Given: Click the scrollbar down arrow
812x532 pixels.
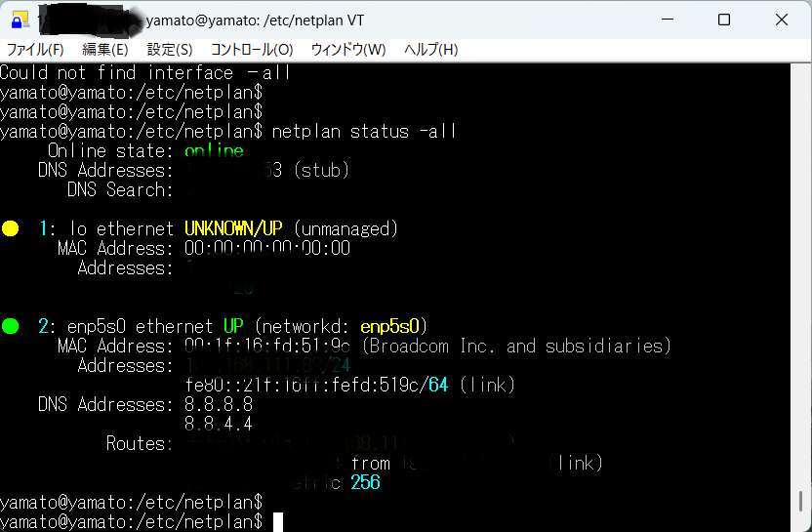Looking at the screenshot, I should click(802, 523).
